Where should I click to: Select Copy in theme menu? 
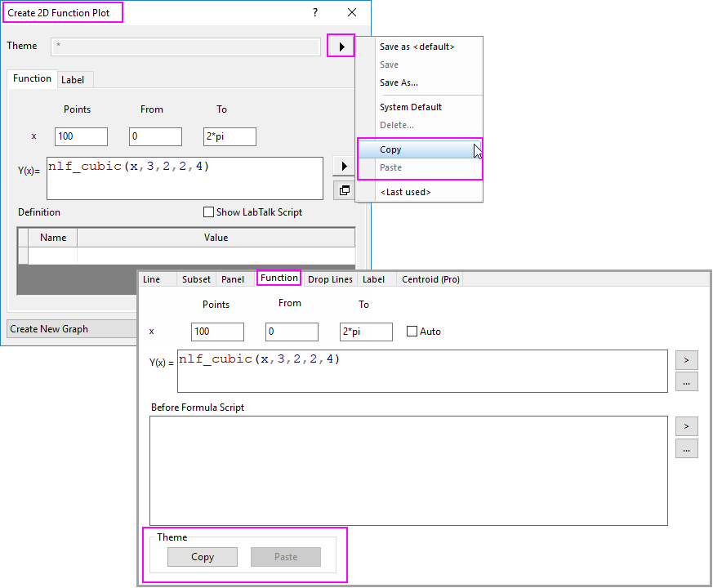420,149
